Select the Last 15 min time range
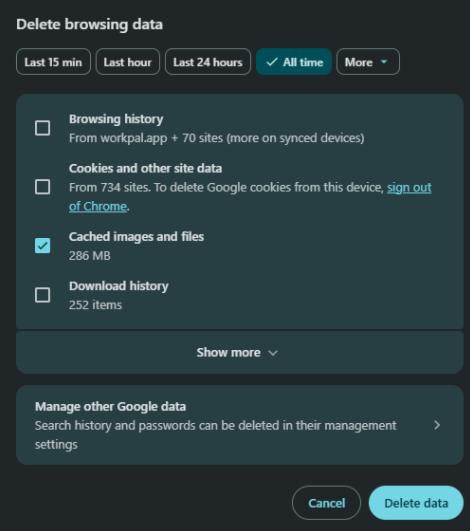Viewport: 470px width, 531px height. point(53,62)
